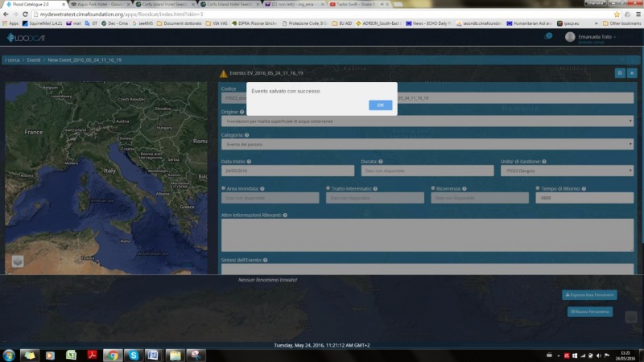Image resolution: width=644 pixels, height=362 pixels.
Task: Select the Tratto Interessato radio button
Action: coord(328,188)
